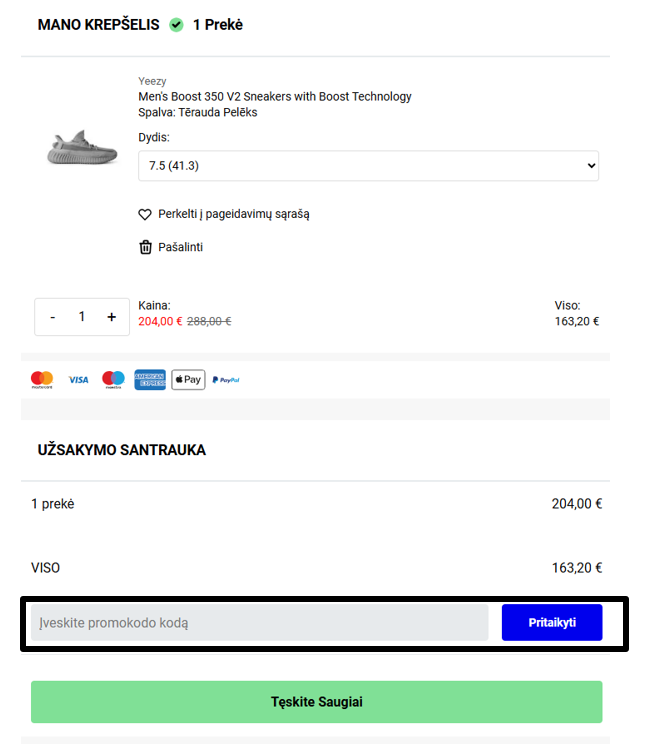Click the American Express logo

tap(150, 380)
